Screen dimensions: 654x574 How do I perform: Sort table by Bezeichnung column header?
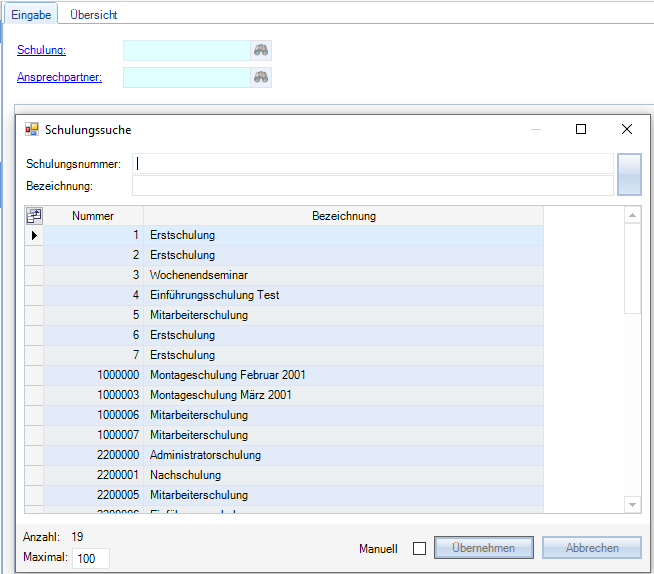point(343,216)
